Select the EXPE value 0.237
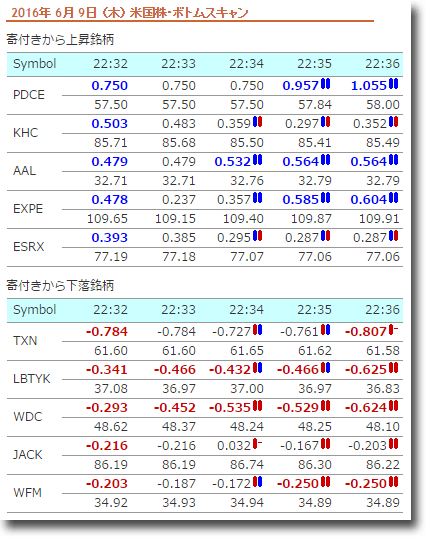Image resolution: width=428 pixels, height=537 pixels. click(x=179, y=200)
